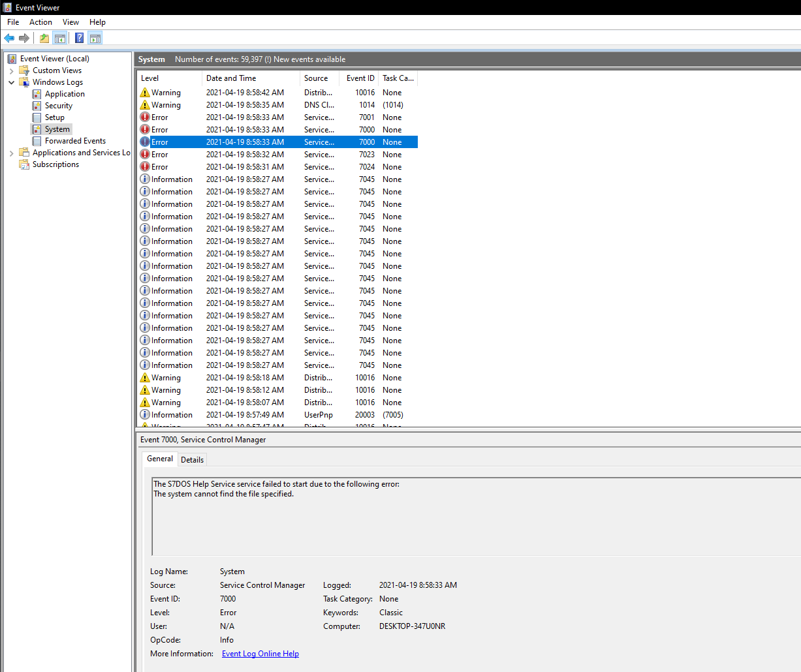Viewport: 801px width, 672px height.
Task: Click the blue Help toolbar icon
Action: point(79,38)
